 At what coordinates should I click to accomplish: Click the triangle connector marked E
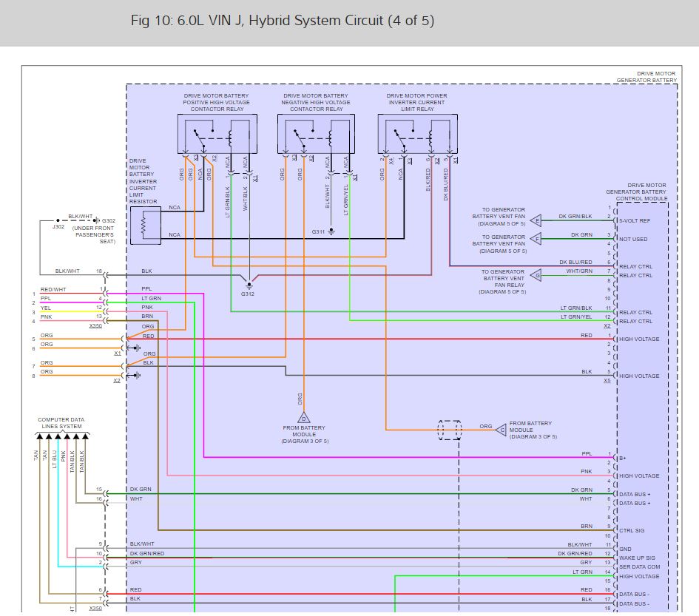(x=537, y=220)
